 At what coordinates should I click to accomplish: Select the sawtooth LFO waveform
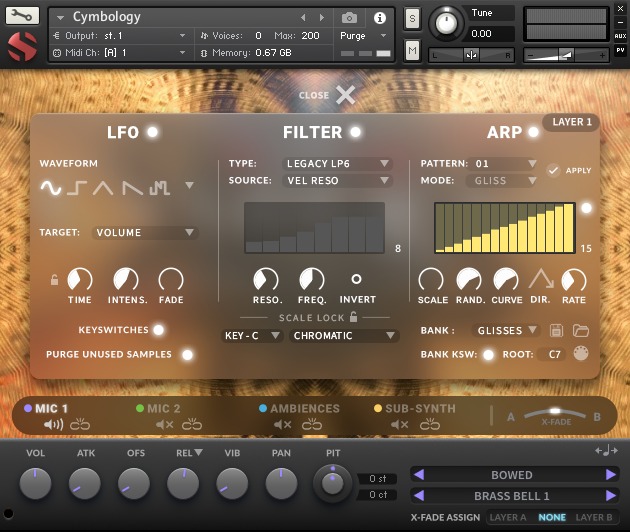point(133,188)
